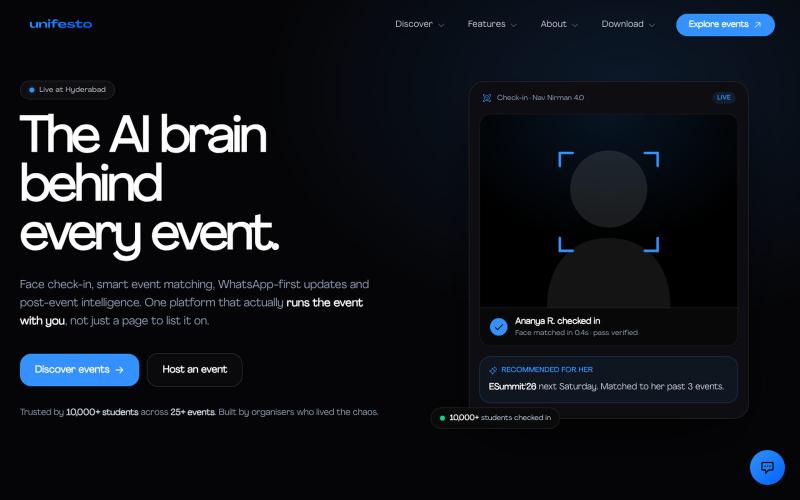This screenshot has width=800, height=500.
Task: Expand the Features menu chevron
Action: [x=514, y=25]
